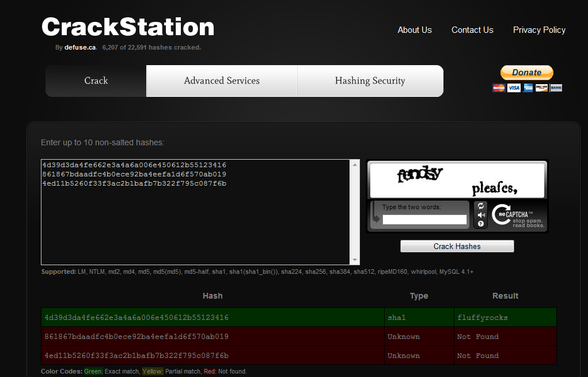Click the MasterCard payment icon
Screen dimensions: 588x377
pyautogui.click(x=499, y=88)
